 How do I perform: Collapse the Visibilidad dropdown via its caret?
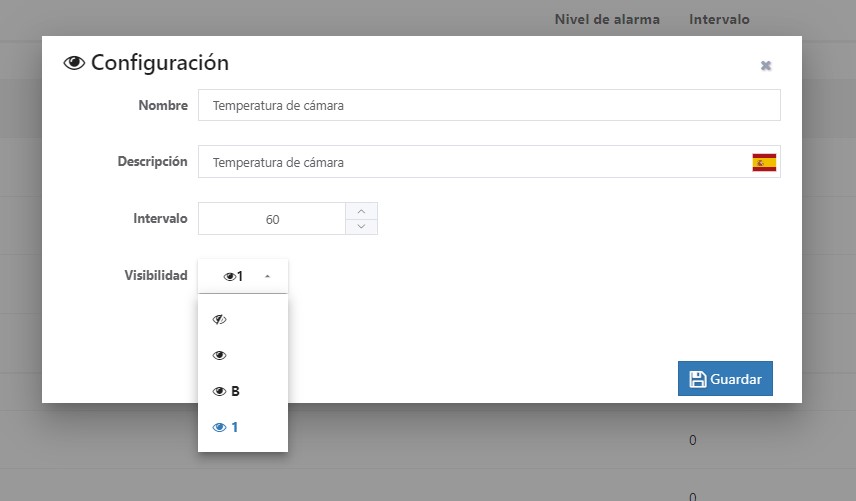pos(267,276)
